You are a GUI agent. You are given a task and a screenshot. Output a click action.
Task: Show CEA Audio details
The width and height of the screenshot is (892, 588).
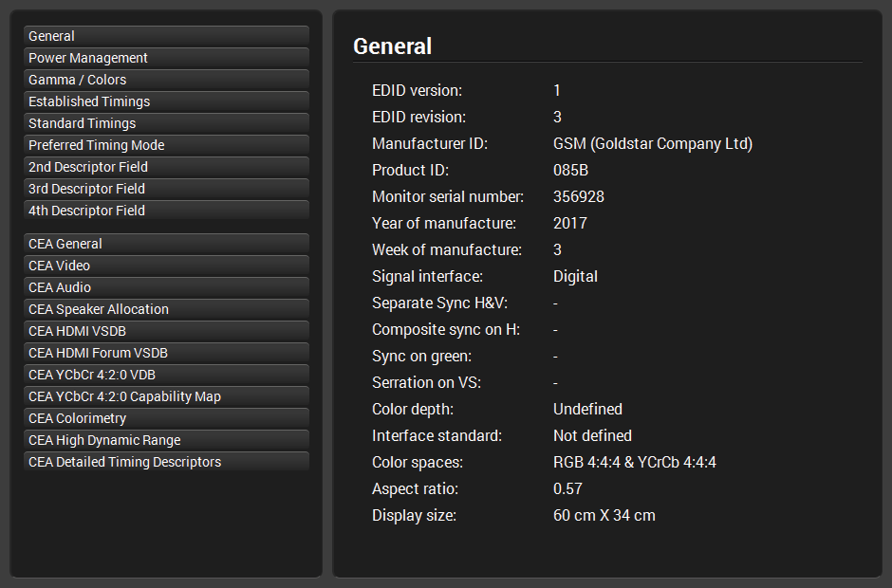pos(166,287)
